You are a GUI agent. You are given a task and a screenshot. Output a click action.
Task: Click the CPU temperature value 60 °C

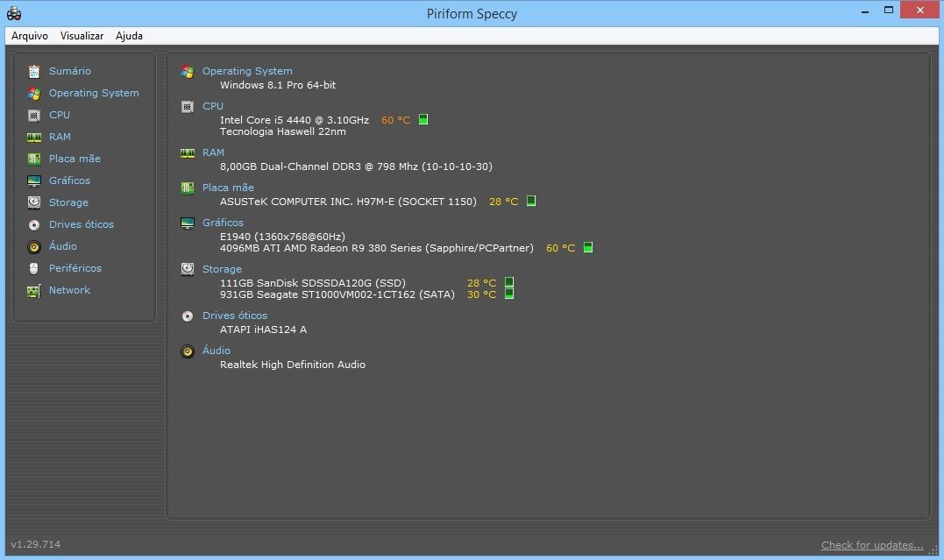(x=396, y=120)
